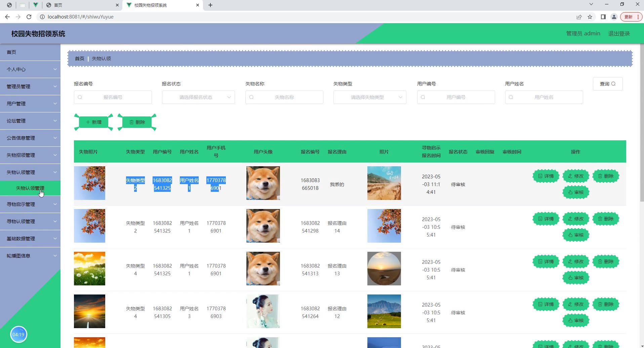
Task: Click 修改 for row 1683082541298
Action: [576, 219]
